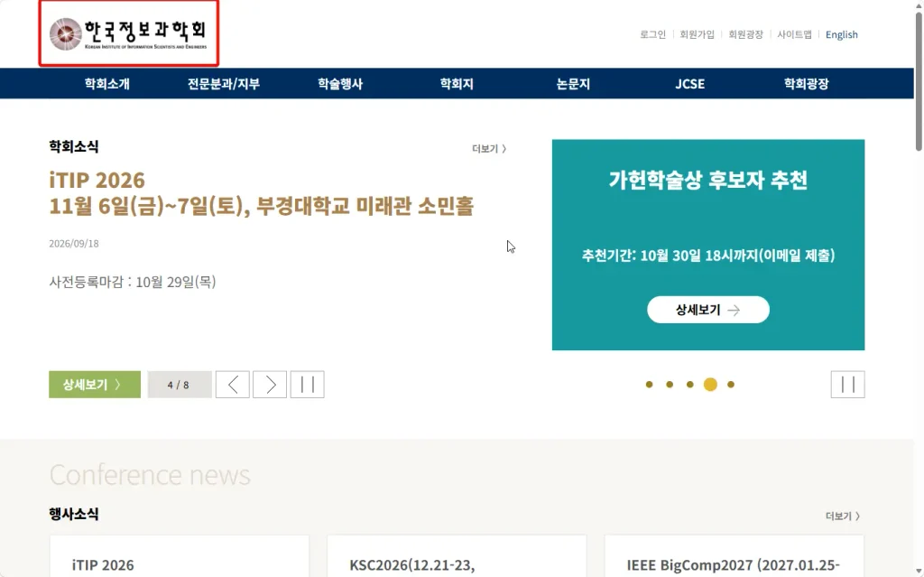The image size is (924, 577).
Task: Open the 논문지 menu
Action: (x=573, y=84)
